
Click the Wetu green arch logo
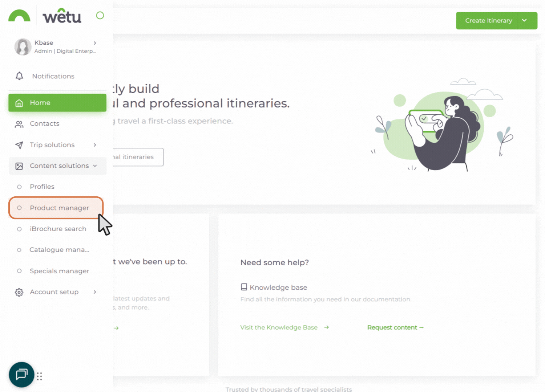coord(19,16)
